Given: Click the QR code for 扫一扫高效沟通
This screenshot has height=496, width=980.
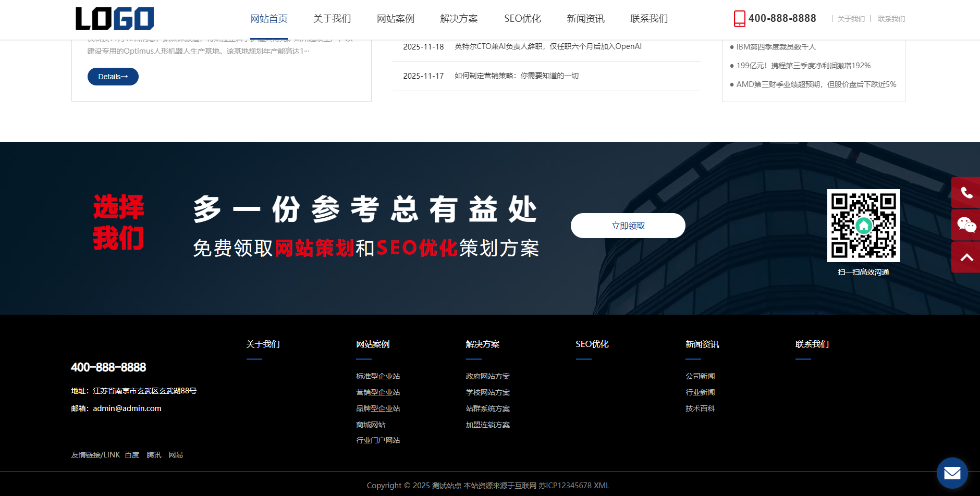Looking at the screenshot, I should click(863, 225).
